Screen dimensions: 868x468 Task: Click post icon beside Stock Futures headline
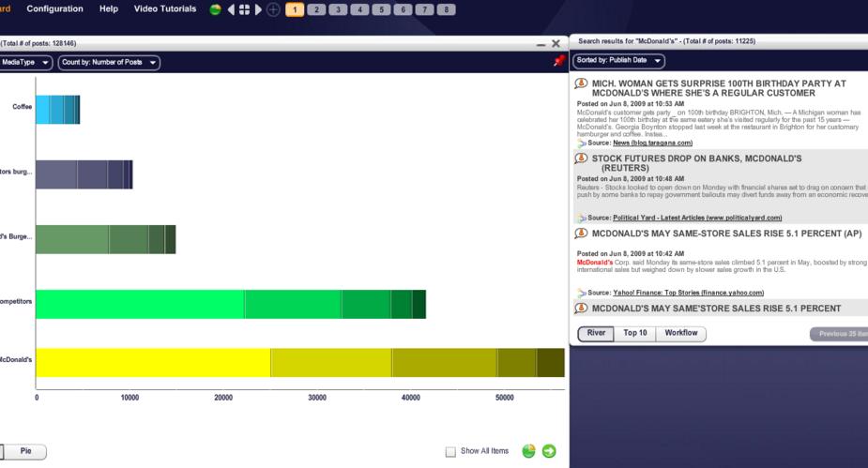(581, 159)
